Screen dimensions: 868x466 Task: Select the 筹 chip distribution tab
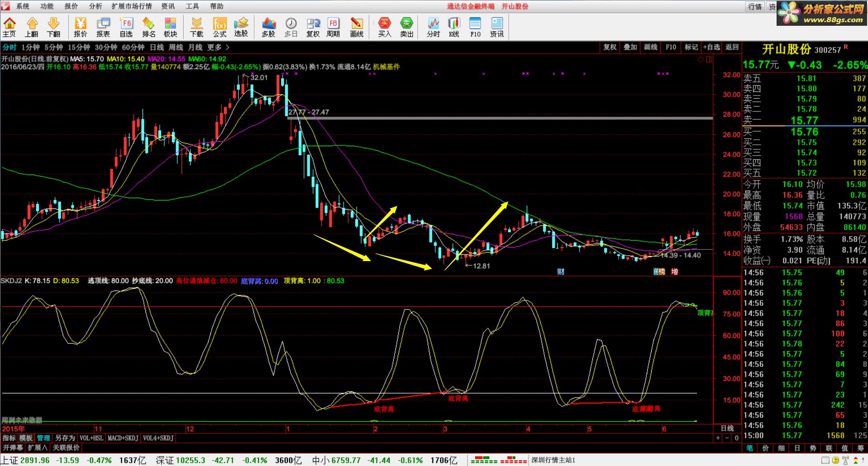pos(860,448)
